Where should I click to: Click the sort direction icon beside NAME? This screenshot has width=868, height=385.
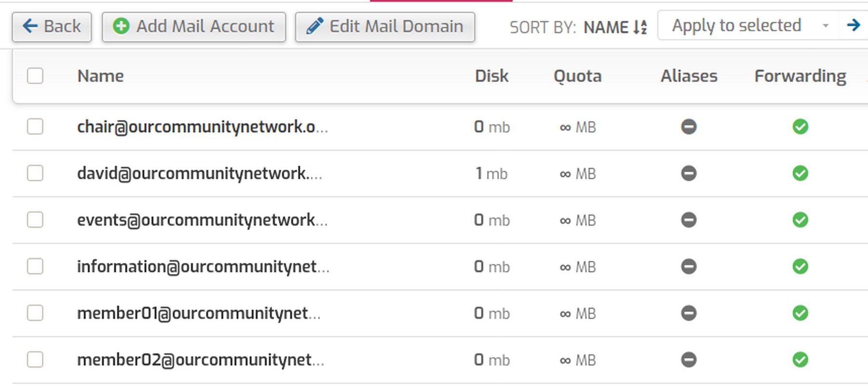click(x=640, y=27)
